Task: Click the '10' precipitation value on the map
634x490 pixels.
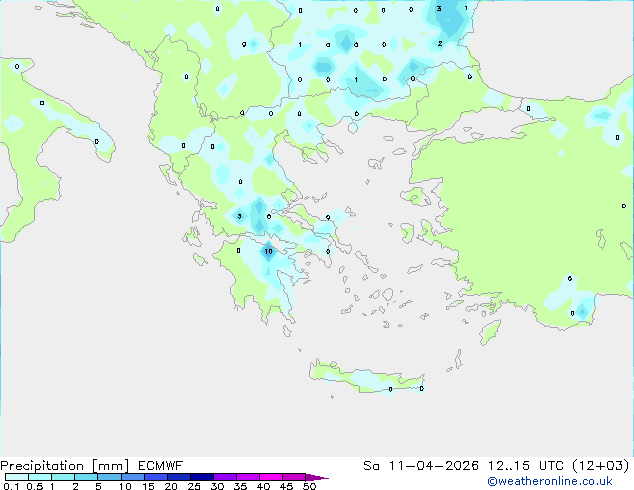Action: pos(268,251)
